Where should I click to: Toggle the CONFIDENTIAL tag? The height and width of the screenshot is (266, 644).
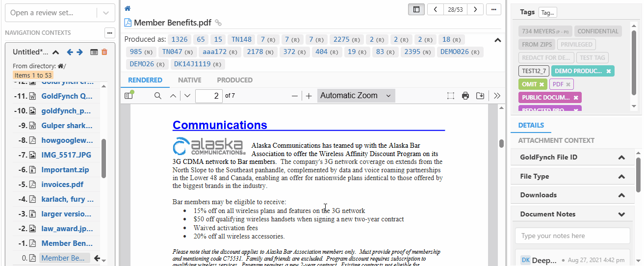(x=598, y=31)
